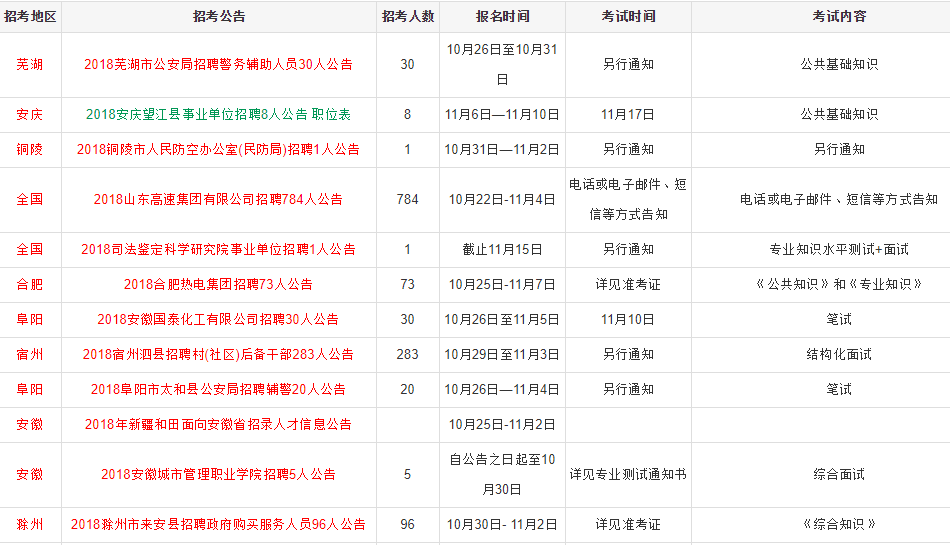950x545 pixels.
Task: Click 全国 region in 司法鉴定 row
Action: coord(30,249)
